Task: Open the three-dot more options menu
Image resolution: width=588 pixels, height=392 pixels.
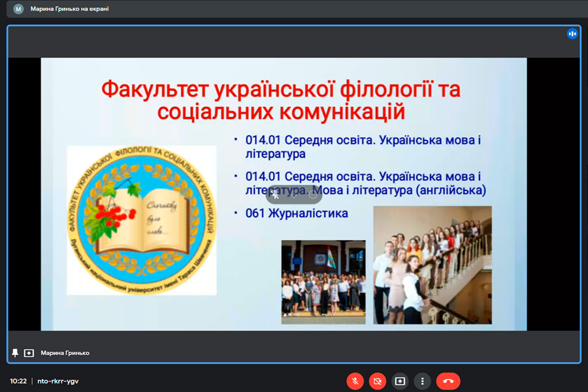Action: pyautogui.click(x=423, y=381)
